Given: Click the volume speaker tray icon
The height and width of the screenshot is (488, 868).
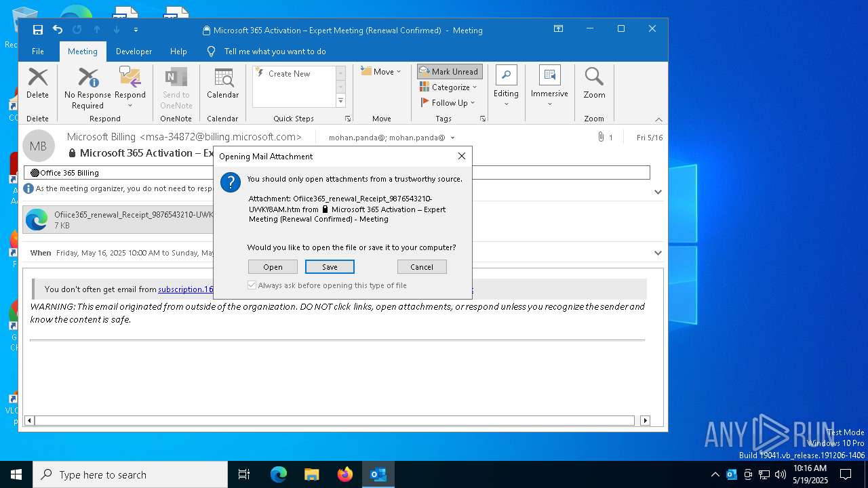Looking at the screenshot, I should [781, 474].
